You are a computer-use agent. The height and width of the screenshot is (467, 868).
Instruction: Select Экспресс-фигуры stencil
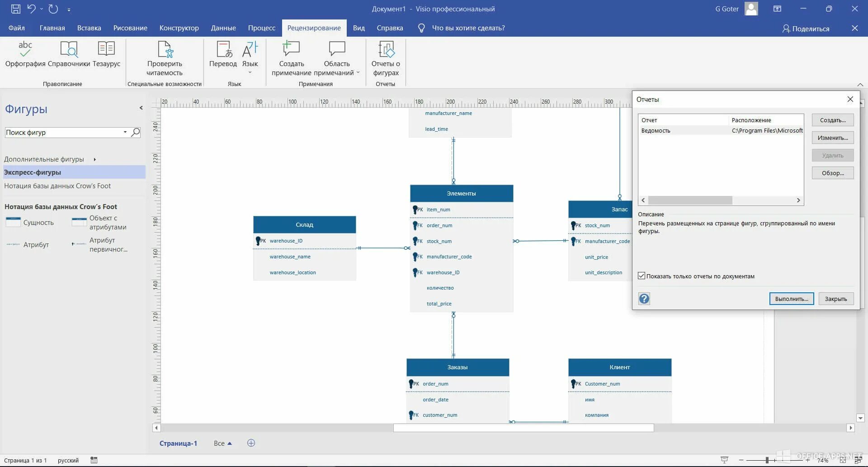(74, 172)
